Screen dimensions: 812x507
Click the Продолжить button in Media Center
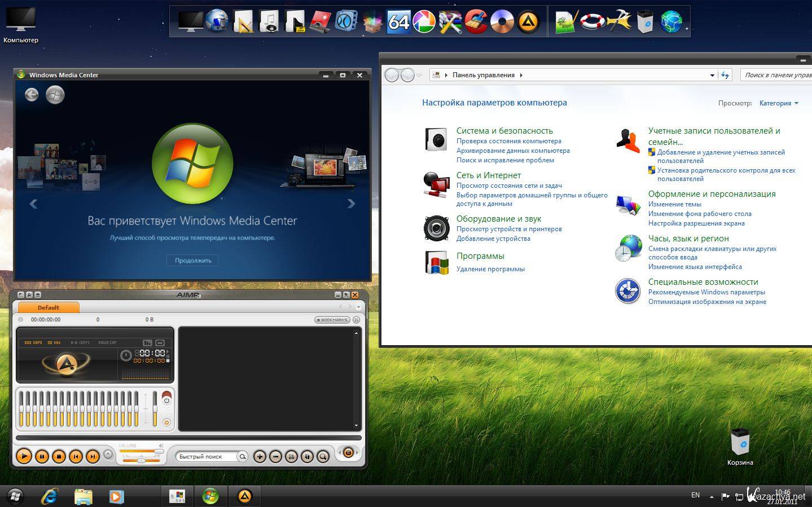coord(193,261)
